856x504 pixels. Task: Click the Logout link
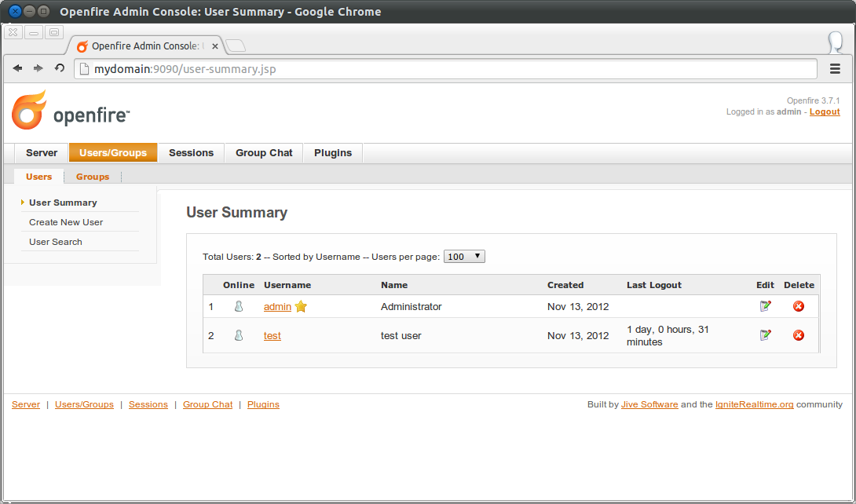click(x=825, y=111)
